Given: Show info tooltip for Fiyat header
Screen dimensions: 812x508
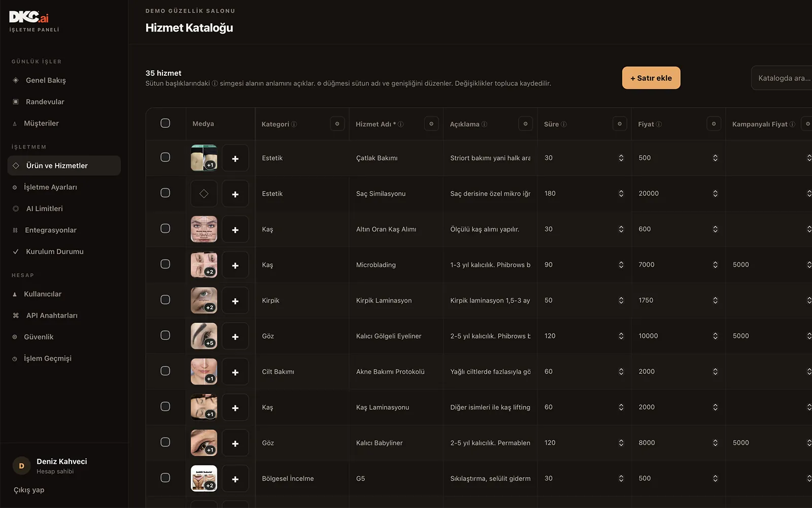Looking at the screenshot, I should pyautogui.click(x=659, y=124).
